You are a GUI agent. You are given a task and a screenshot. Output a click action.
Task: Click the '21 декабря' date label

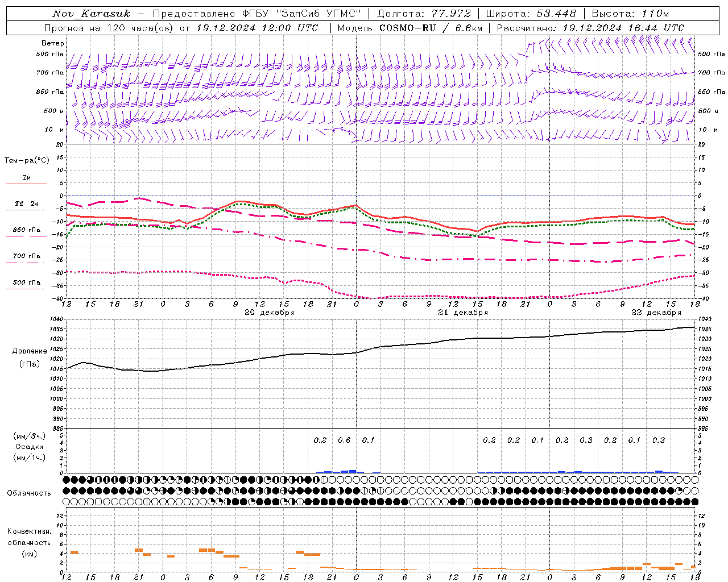tap(463, 313)
